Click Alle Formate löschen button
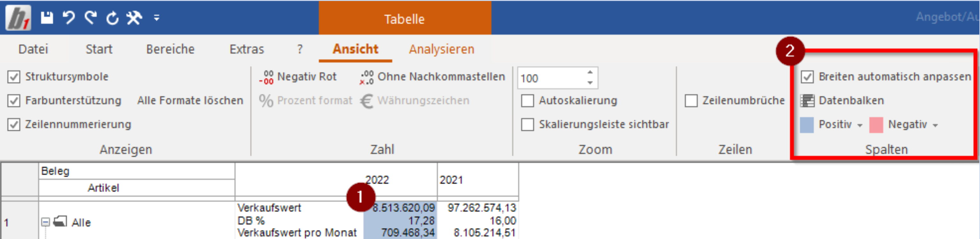 click(x=190, y=101)
